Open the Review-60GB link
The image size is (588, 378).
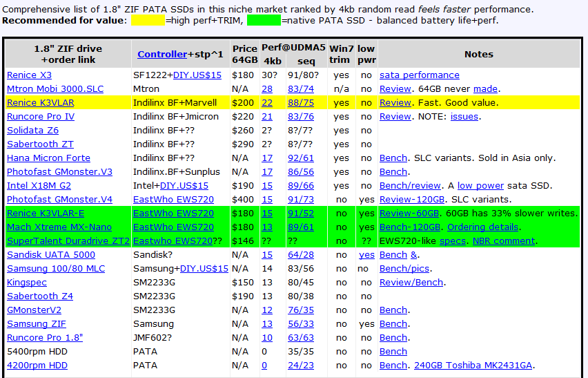point(409,214)
